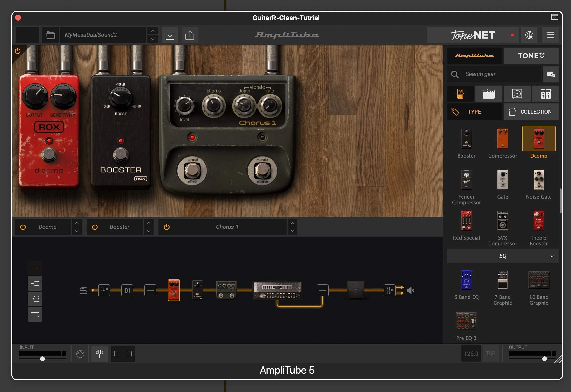Screen dimensions: 571x392
Task: Click the 126.0 tempo value field
Action: pyautogui.click(x=471, y=354)
